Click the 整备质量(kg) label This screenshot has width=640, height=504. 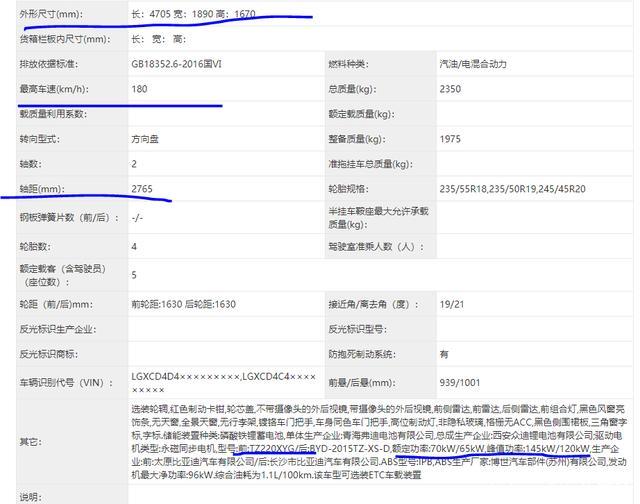[357, 139]
